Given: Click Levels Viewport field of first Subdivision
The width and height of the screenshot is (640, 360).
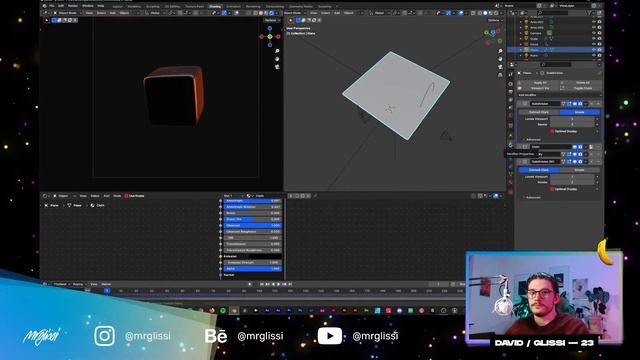Looking at the screenshot, I should pyautogui.click(x=572, y=119).
